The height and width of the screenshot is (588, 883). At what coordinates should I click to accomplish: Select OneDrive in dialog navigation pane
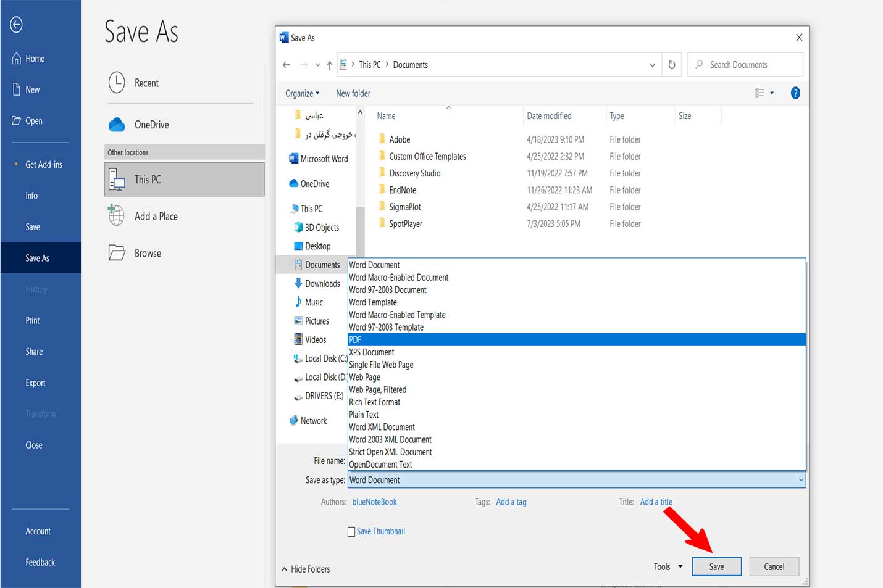coord(309,184)
